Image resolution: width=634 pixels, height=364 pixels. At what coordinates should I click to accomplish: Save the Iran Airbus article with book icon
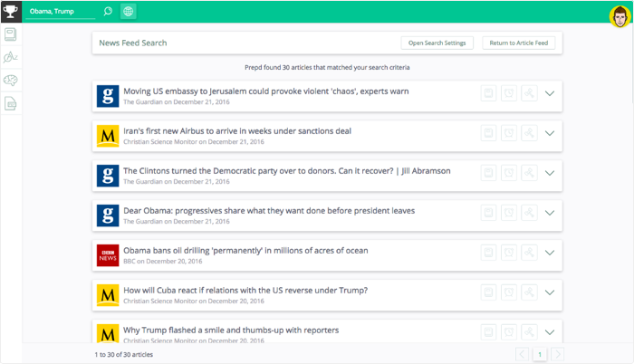[x=488, y=133]
